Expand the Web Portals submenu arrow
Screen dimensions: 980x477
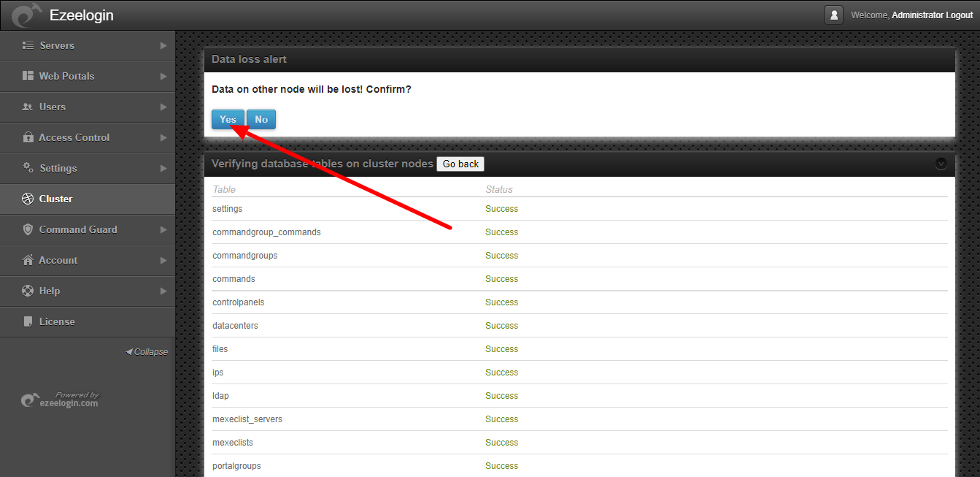coord(163,76)
